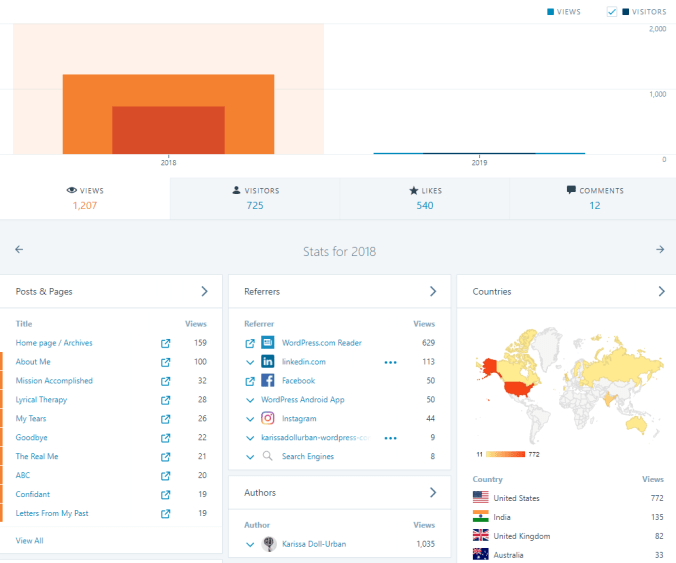Open external link for Confidant post

(x=166, y=494)
